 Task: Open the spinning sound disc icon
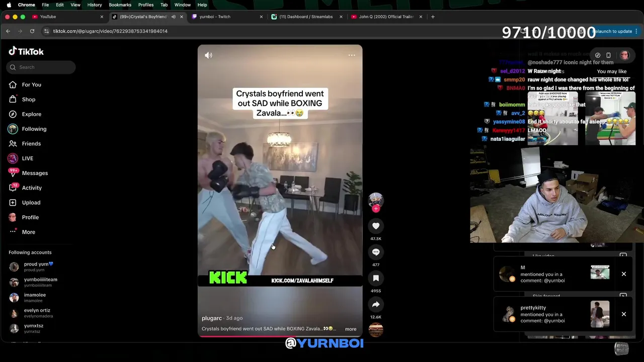376,330
